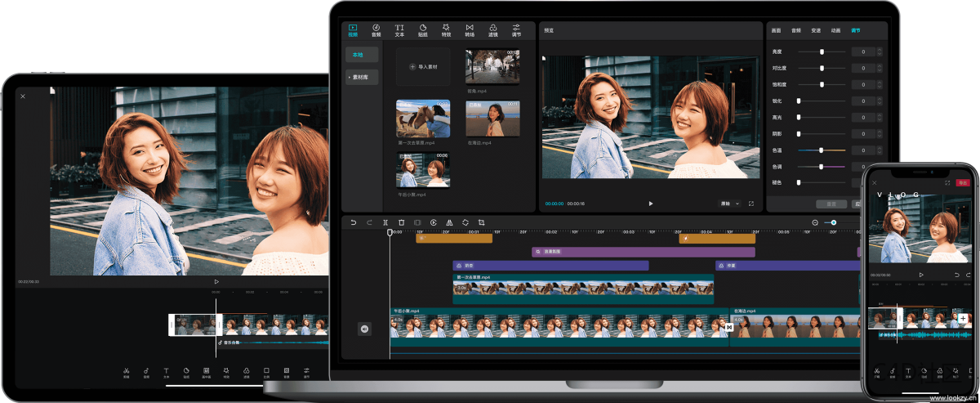This screenshot has height=403, width=980.
Task: Open the 调节 adjust tab in top-left toolbar
Action: (x=516, y=30)
